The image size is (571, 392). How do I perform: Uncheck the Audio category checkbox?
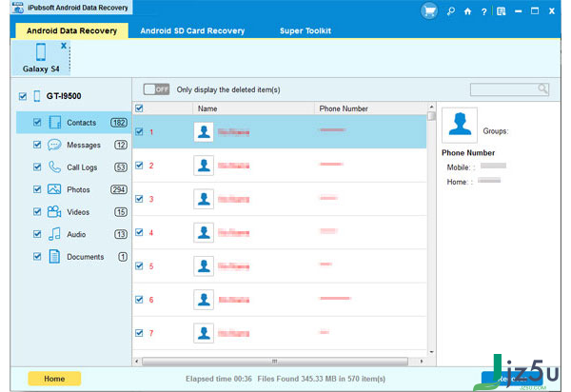(x=37, y=234)
